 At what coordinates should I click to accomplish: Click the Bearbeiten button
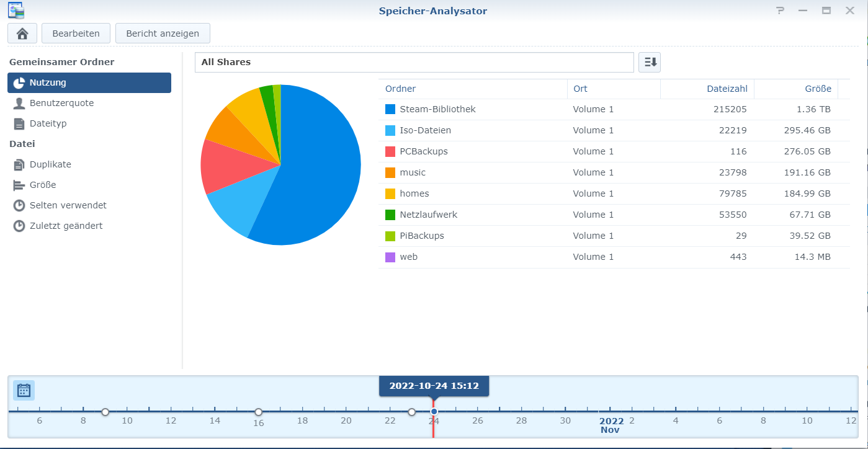(x=76, y=33)
